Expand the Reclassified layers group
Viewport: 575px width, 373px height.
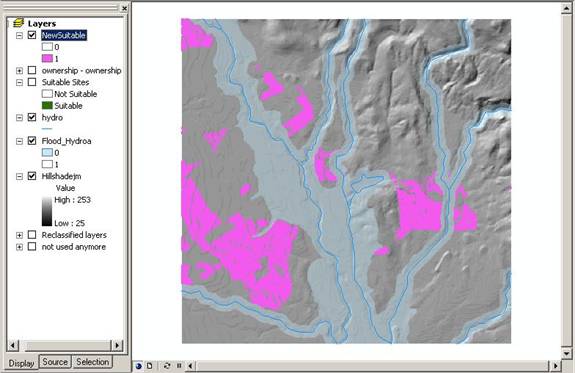(19, 235)
